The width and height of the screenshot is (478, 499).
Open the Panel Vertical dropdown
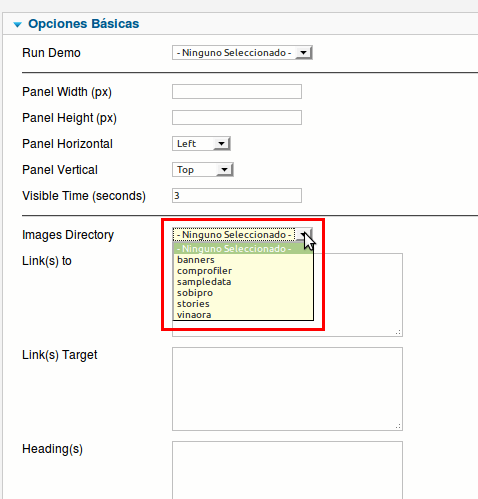(203, 170)
